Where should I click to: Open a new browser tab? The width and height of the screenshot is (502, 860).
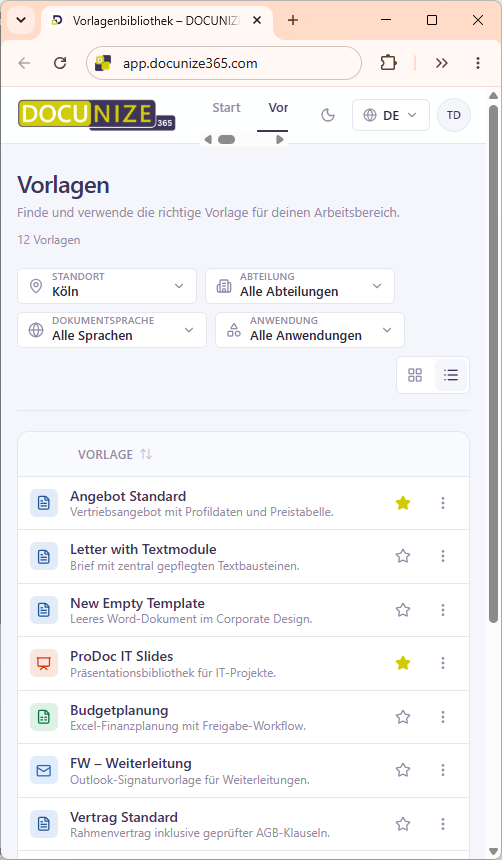[x=293, y=20]
